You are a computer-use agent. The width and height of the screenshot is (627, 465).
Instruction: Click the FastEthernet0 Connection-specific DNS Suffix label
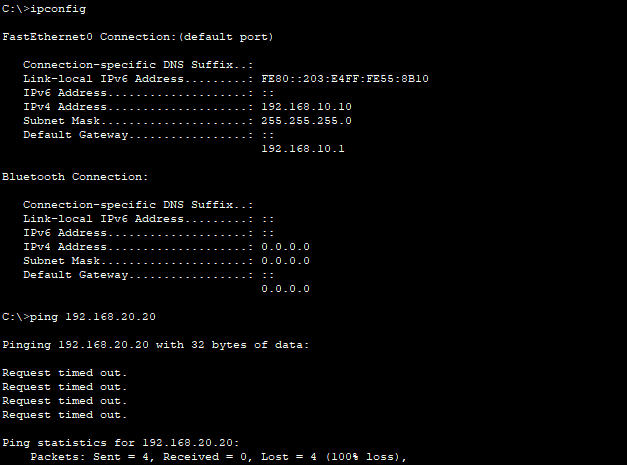(135, 64)
